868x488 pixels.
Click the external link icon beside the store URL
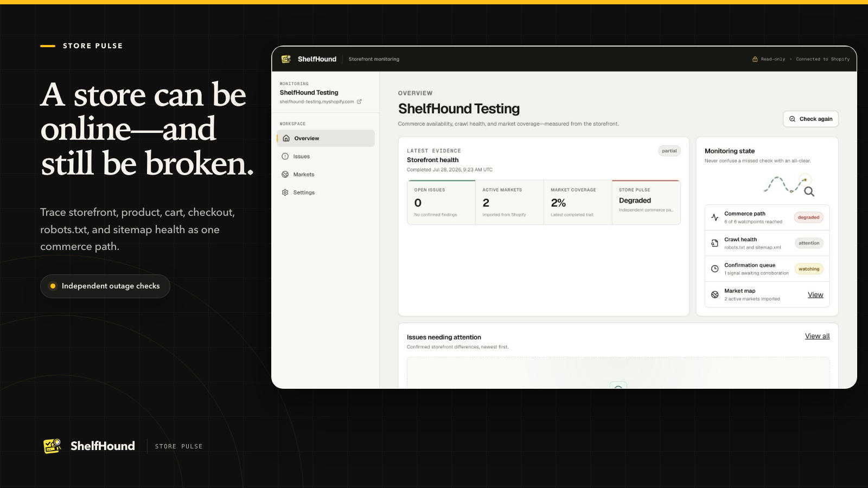[359, 101]
